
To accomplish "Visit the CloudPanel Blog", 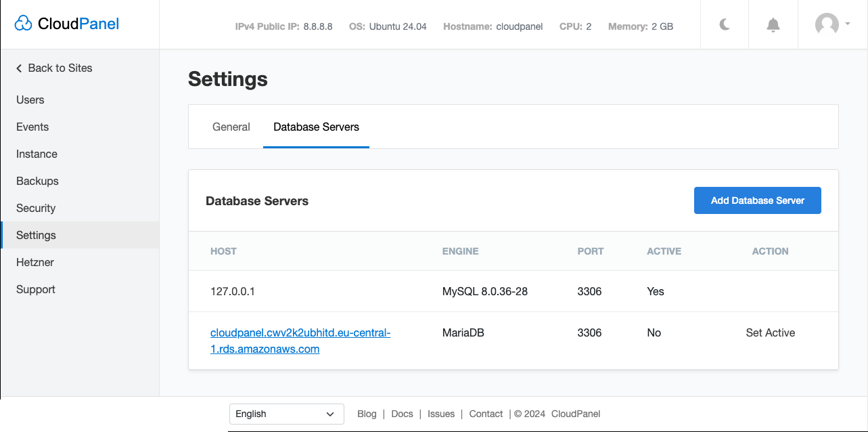I will (x=367, y=414).
